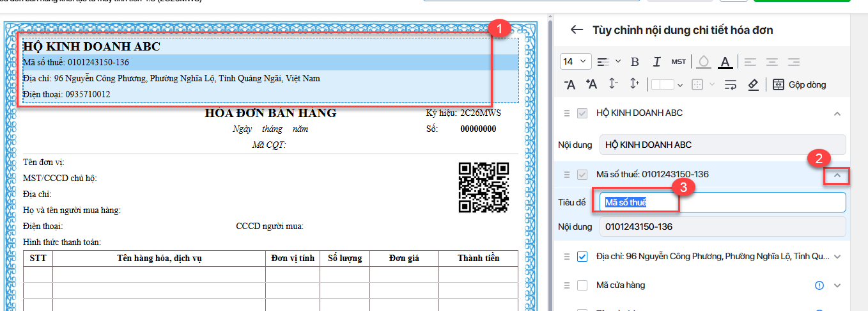Enable the Mã cửa hàng checkbox
The width and height of the screenshot is (868, 311).
(x=582, y=285)
